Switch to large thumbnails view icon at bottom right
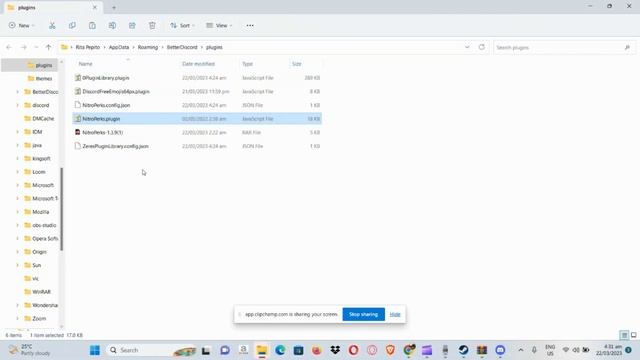640x360 pixels. (633, 335)
